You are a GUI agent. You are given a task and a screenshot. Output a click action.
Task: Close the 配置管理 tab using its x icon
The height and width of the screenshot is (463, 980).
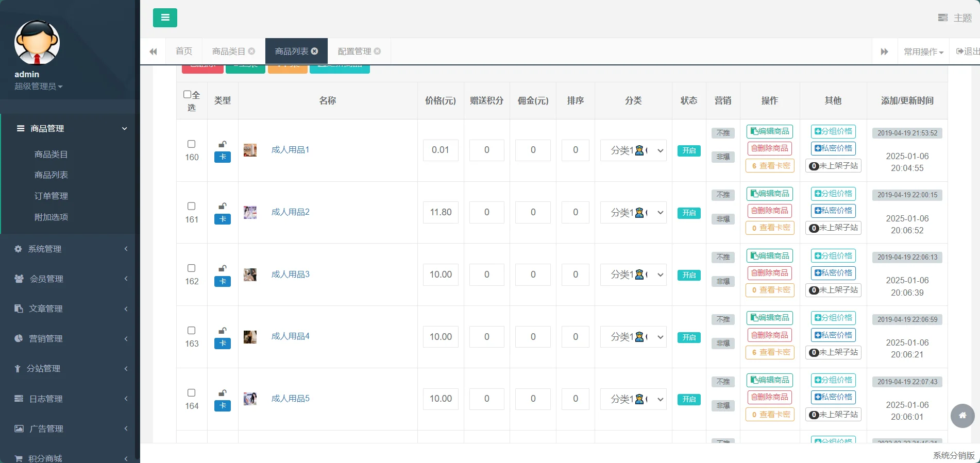pos(377,51)
